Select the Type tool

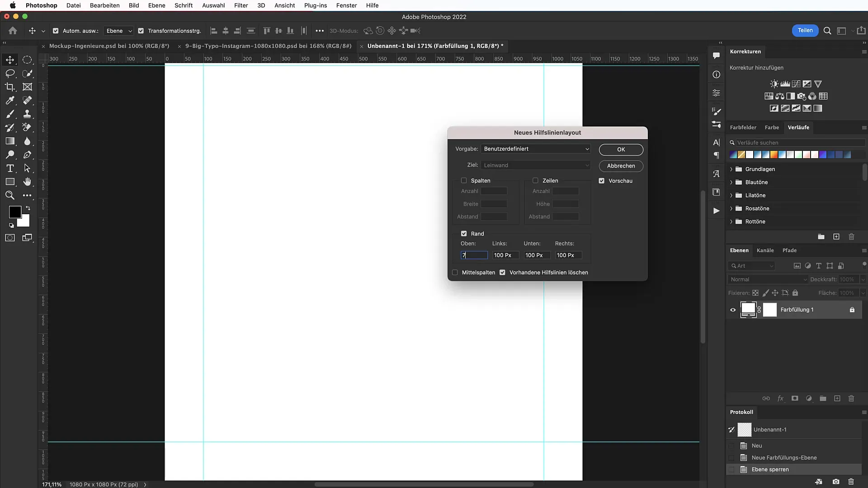pyautogui.click(x=10, y=168)
